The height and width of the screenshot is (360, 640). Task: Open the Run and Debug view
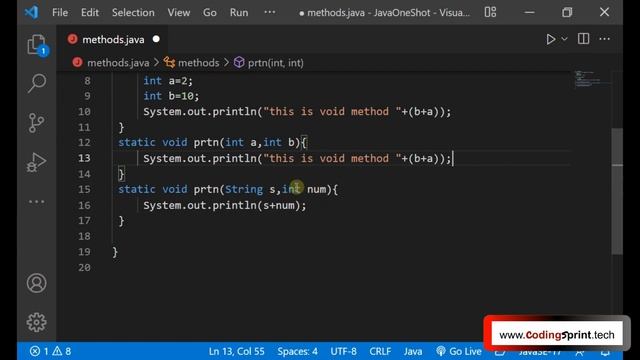pyautogui.click(x=36, y=162)
